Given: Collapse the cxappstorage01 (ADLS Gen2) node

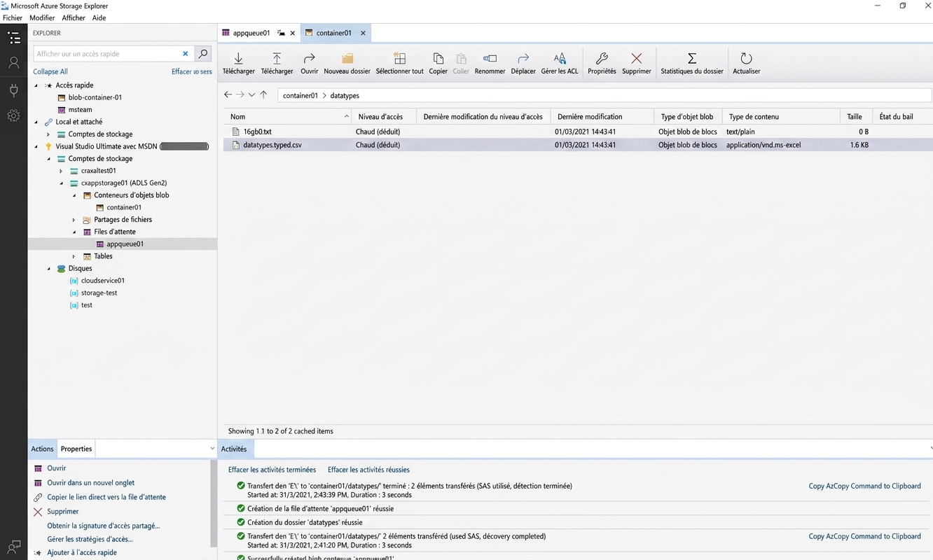Looking at the screenshot, I should [61, 183].
